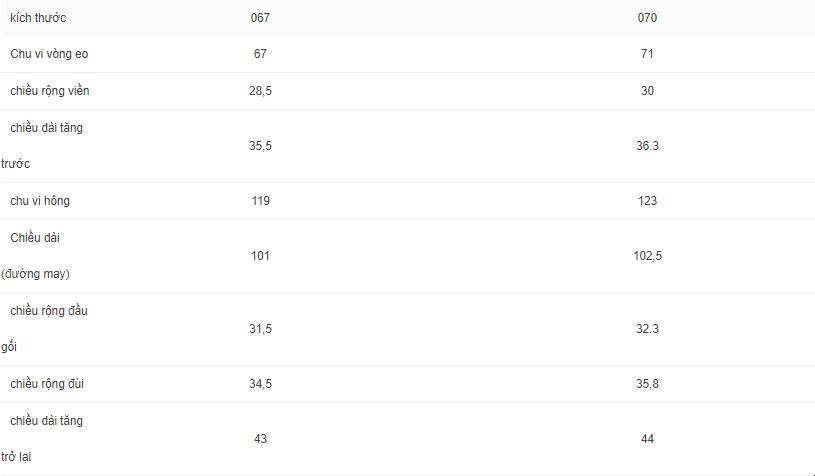This screenshot has height=476, width=815.
Task: Click the 'Chu vi vòng eo' row label
Action: [49, 54]
